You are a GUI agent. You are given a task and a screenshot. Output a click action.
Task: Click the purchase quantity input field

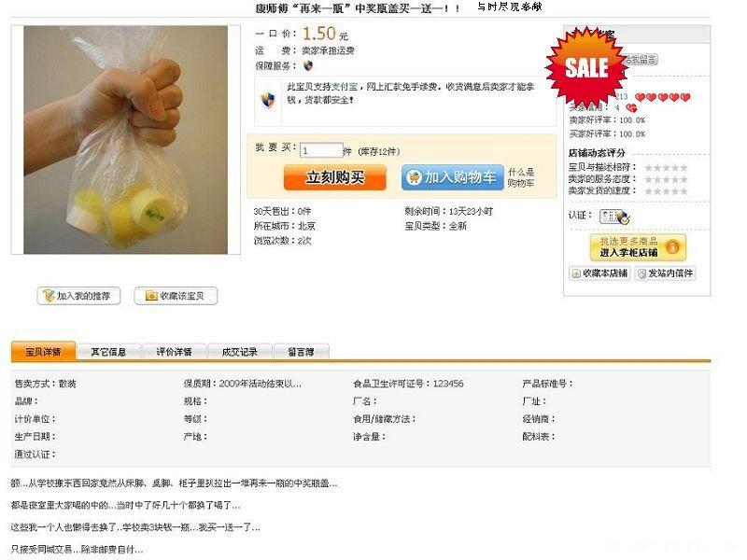321,150
